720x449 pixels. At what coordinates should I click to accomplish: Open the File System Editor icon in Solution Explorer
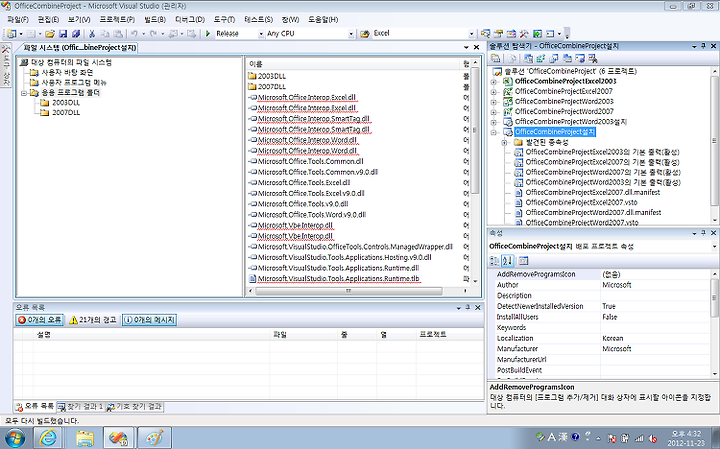[528, 58]
